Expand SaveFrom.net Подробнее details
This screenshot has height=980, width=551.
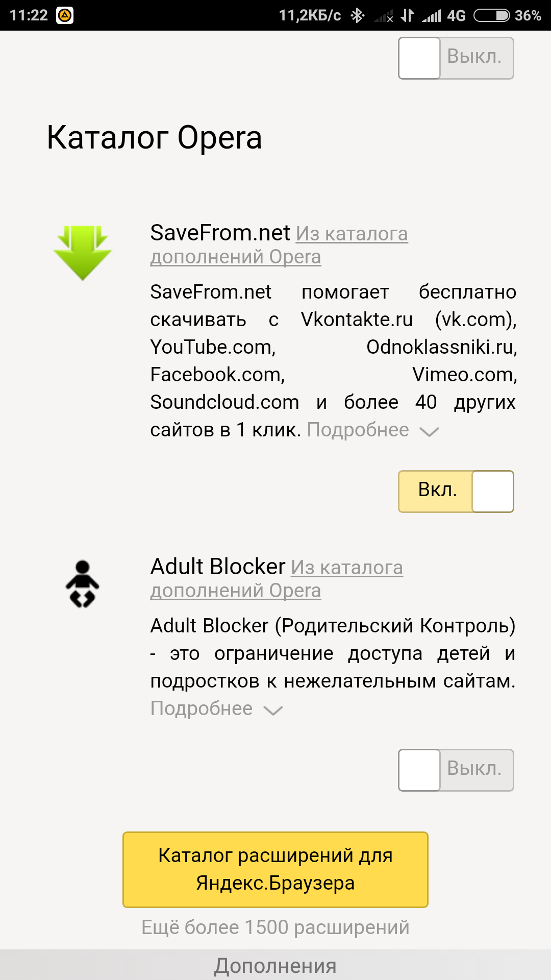[x=358, y=430]
